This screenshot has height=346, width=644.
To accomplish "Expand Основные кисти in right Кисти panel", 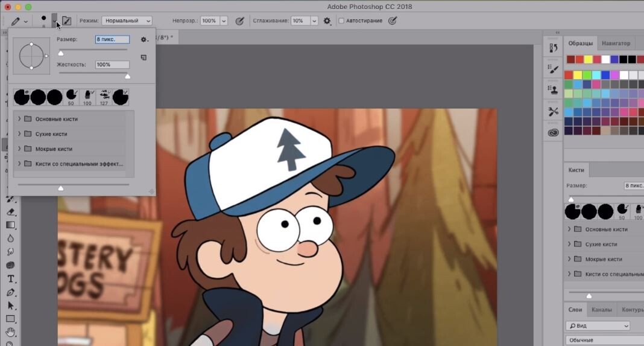I will point(569,229).
